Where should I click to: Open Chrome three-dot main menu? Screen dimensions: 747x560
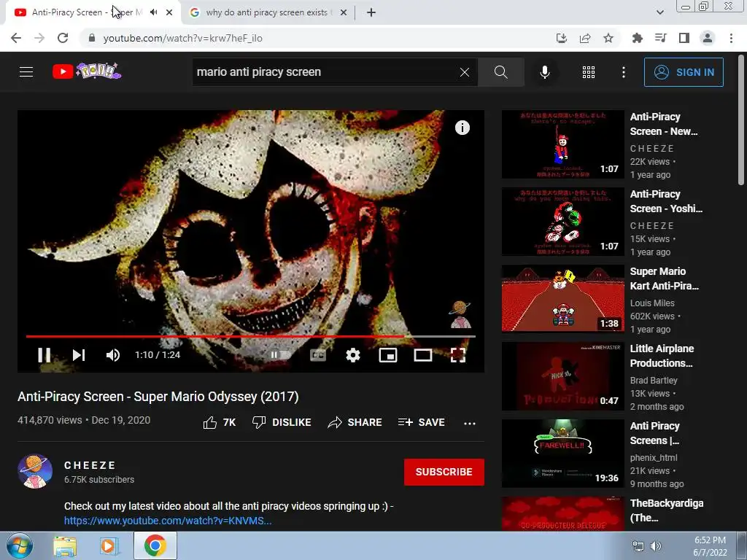pyautogui.click(x=731, y=38)
